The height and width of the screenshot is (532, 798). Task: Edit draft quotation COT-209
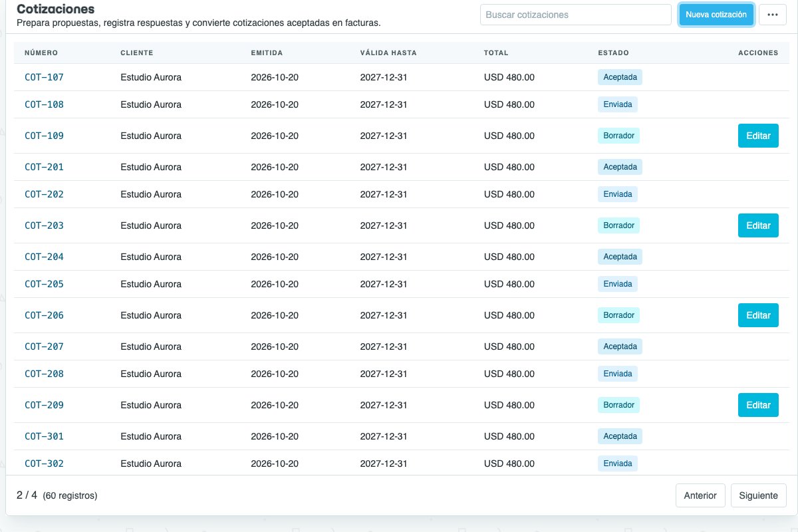(x=758, y=405)
